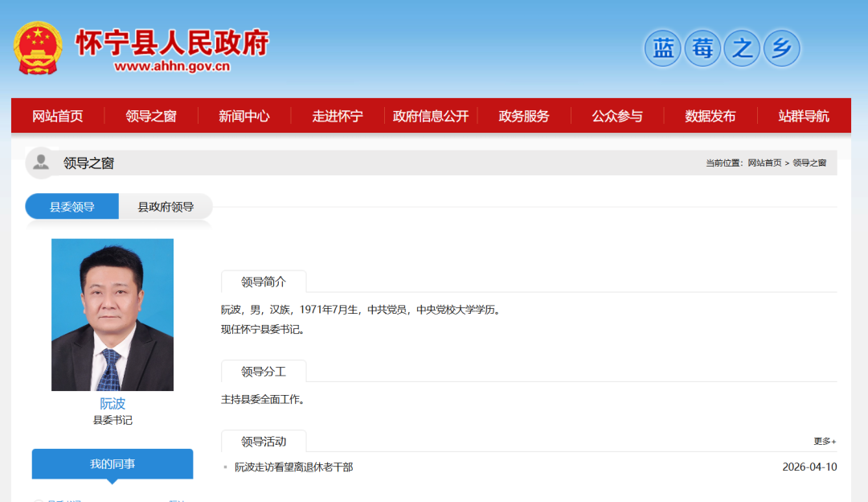The image size is (868, 502).
Task: Open the 政务服务 navigation menu
Action: pos(523,115)
